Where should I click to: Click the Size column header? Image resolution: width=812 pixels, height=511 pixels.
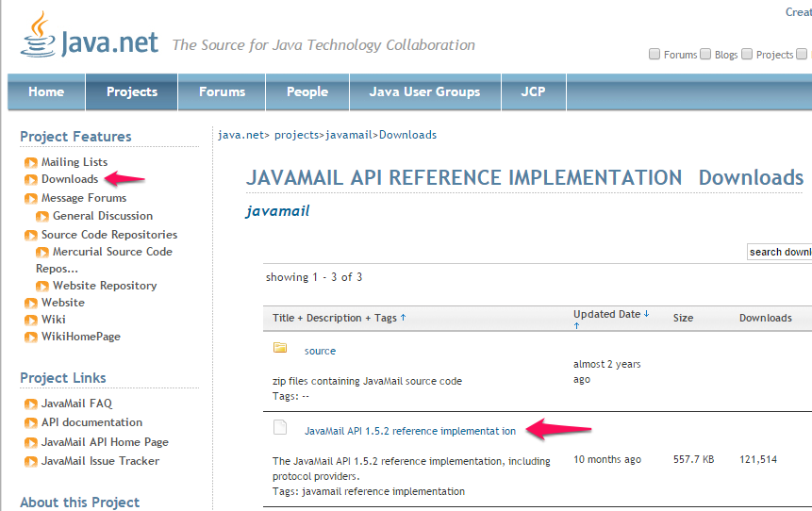683,318
